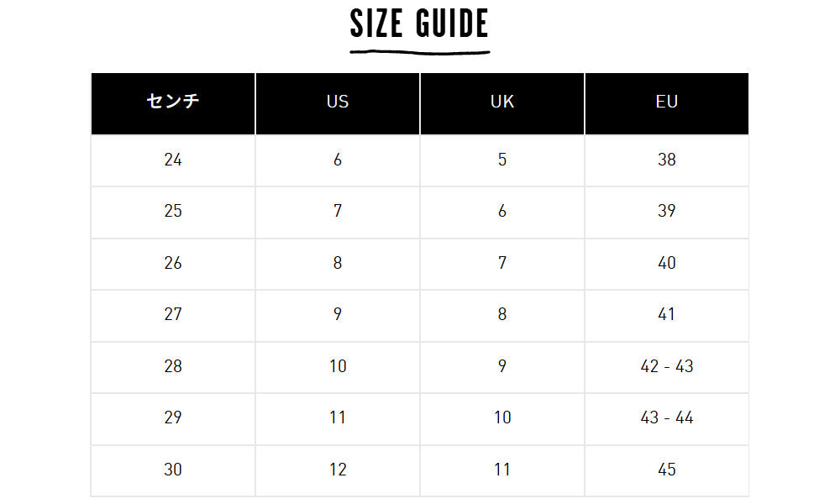This screenshot has height=504, width=840.
Task: Select the US column header
Action: pyautogui.click(x=338, y=102)
